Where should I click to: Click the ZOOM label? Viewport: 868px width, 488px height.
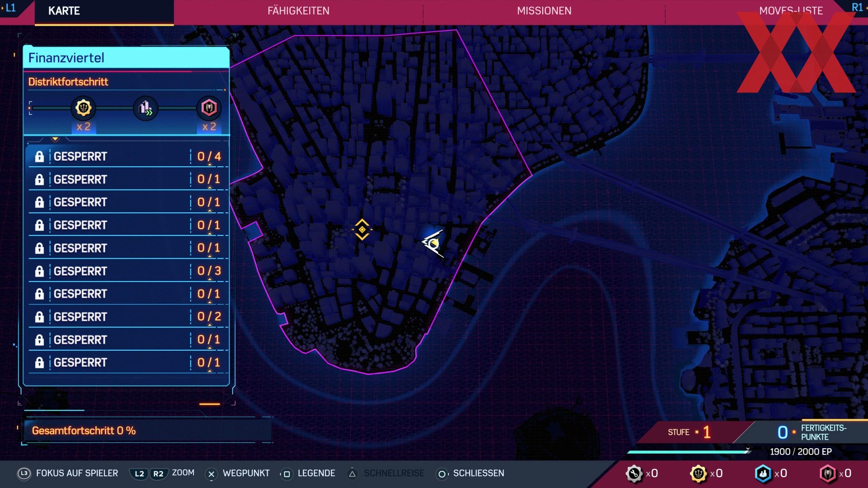pyautogui.click(x=183, y=473)
